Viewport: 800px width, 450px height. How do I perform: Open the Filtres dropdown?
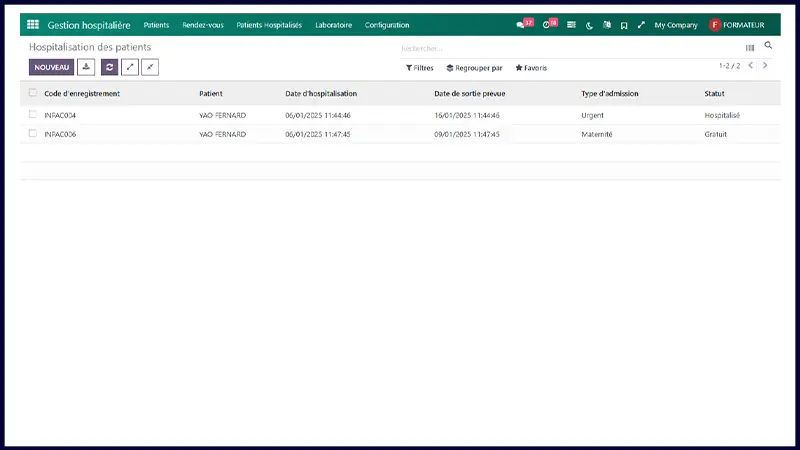[419, 68]
